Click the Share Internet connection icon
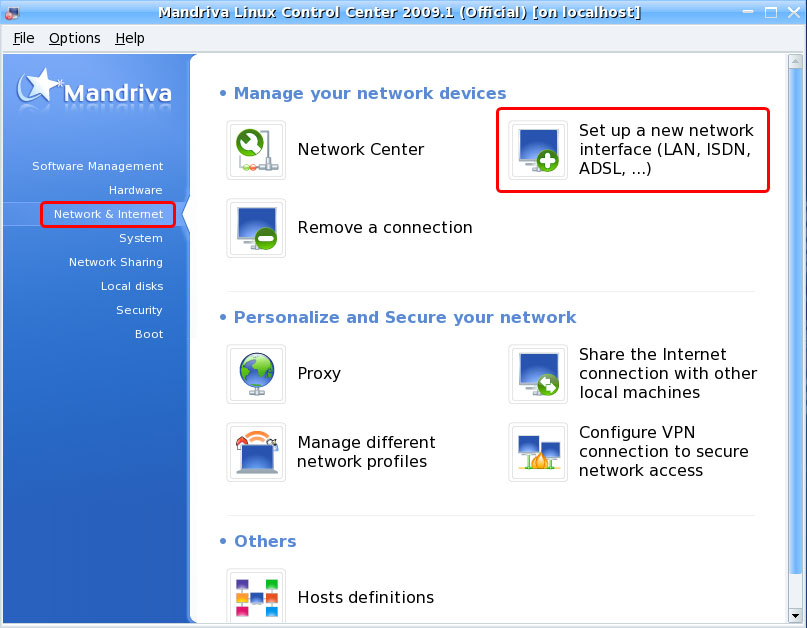This screenshot has height=628, width=807. (538, 374)
